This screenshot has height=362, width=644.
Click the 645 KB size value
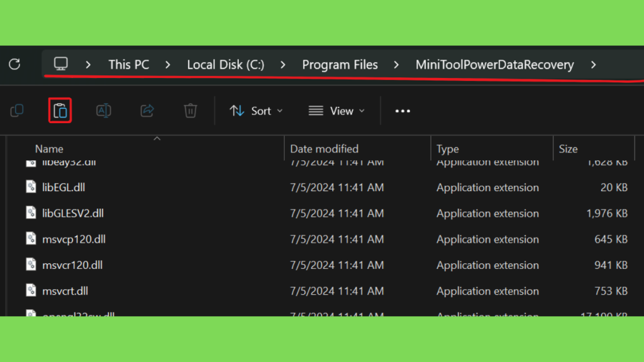click(x=611, y=239)
